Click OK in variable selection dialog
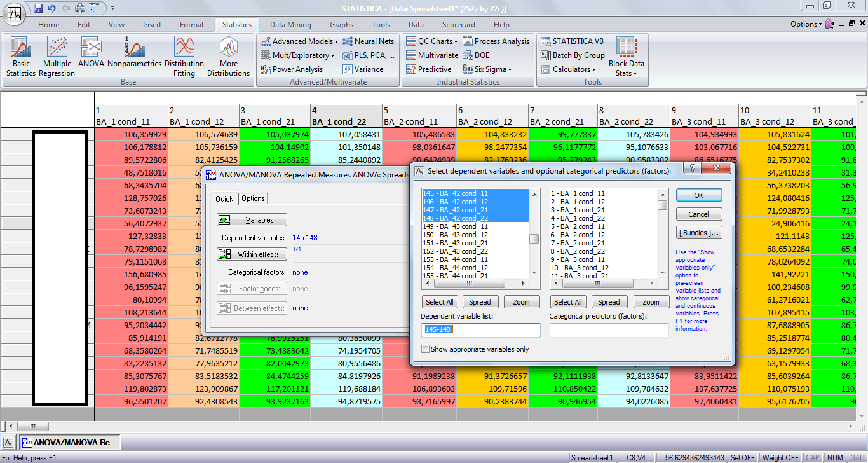868x463 pixels. (x=698, y=195)
